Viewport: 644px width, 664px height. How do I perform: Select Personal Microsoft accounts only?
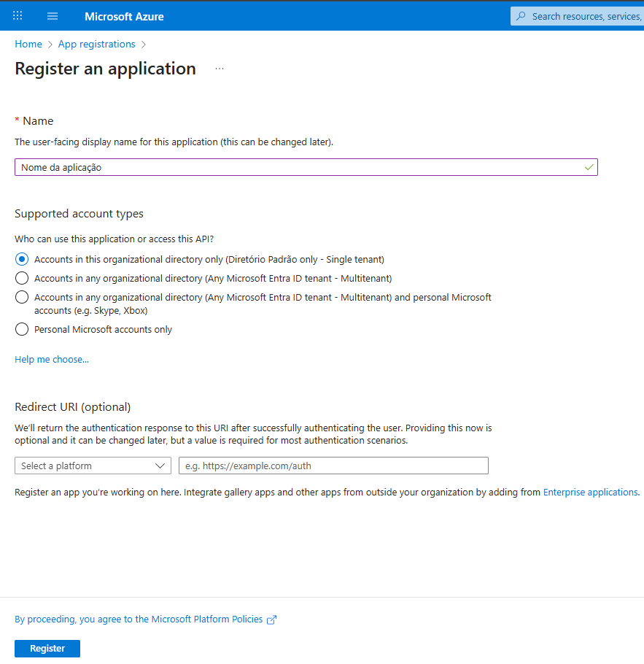pos(21,329)
